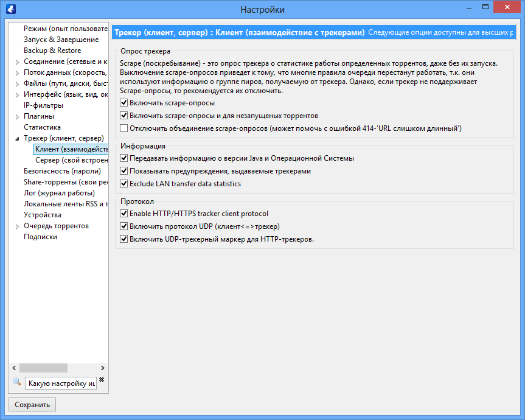This screenshot has height=420, width=525.
Task: Maximize the Настройки window
Action: click(485, 7)
